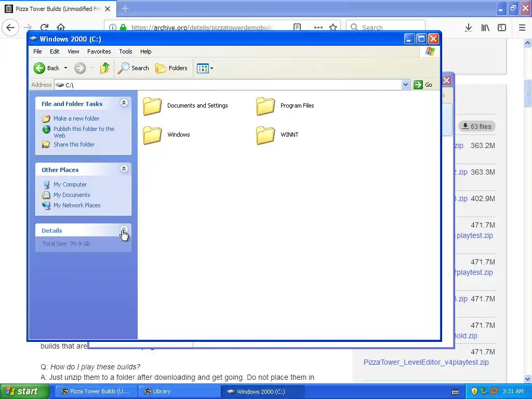Image resolution: width=532 pixels, height=399 pixels.
Task: Click the keyboard icon in taskbar
Action: click(455, 392)
